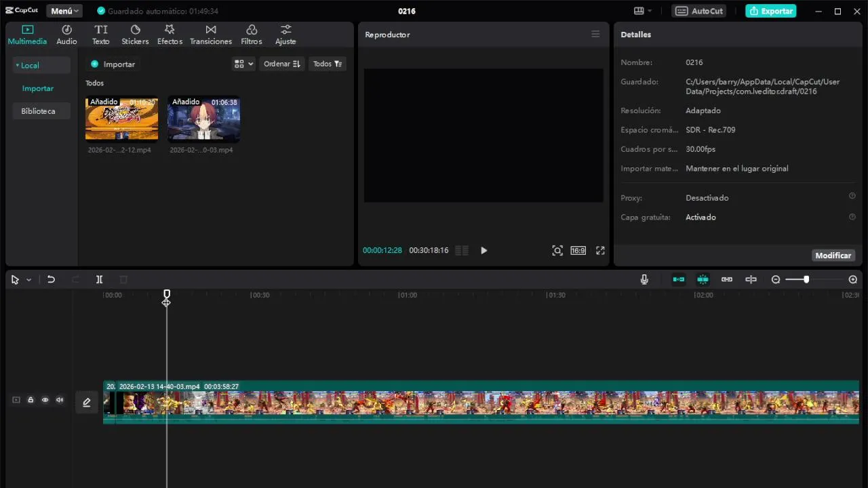Viewport: 868px width, 488px height.
Task: Enter fullscreen preview mode
Action: tap(600, 251)
